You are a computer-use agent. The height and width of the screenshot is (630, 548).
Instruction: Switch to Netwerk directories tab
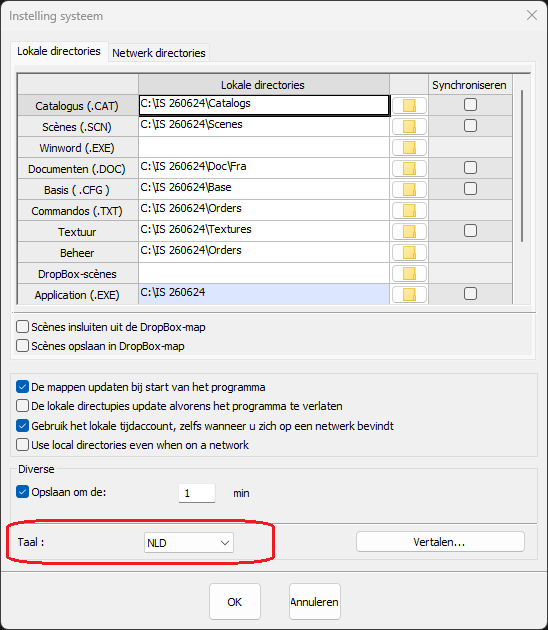point(159,53)
